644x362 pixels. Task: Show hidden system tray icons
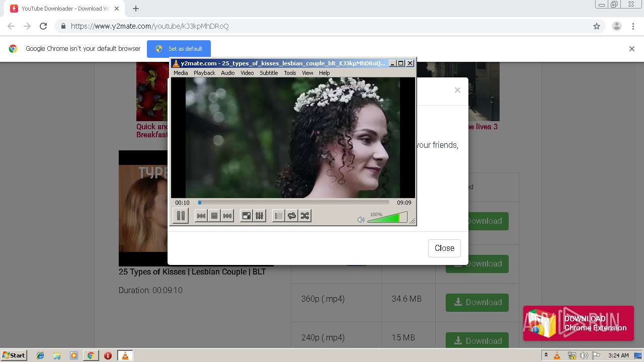point(546,355)
